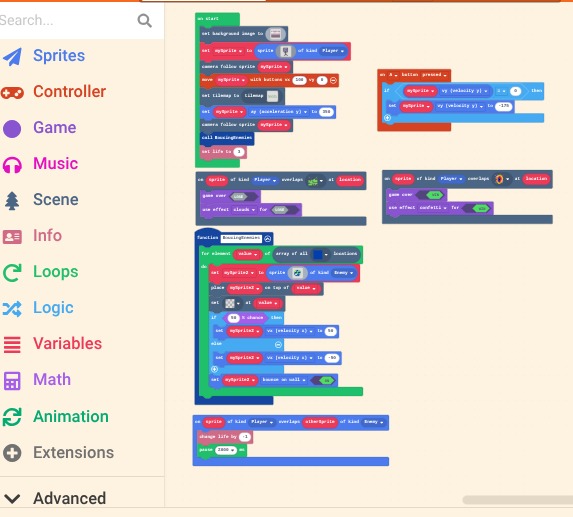Collapse function BouncingEnemies with header arrow icon
The height and width of the screenshot is (517, 573).
pos(267,239)
